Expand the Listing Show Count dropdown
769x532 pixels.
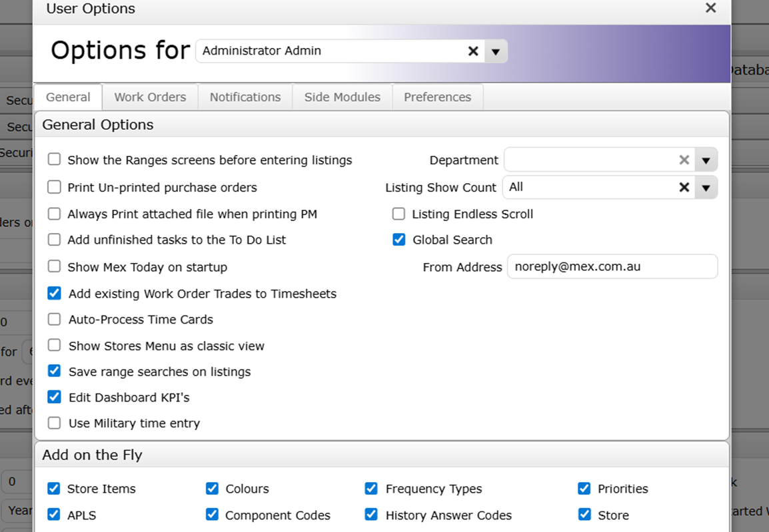(x=706, y=188)
